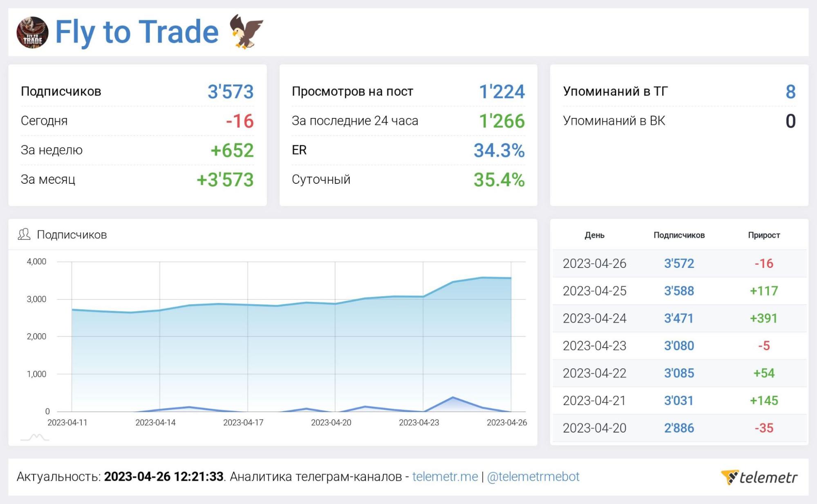The width and height of the screenshot is (817, 504).
Task: Click the daily ER value 35.4%
Action: (499, 180)
